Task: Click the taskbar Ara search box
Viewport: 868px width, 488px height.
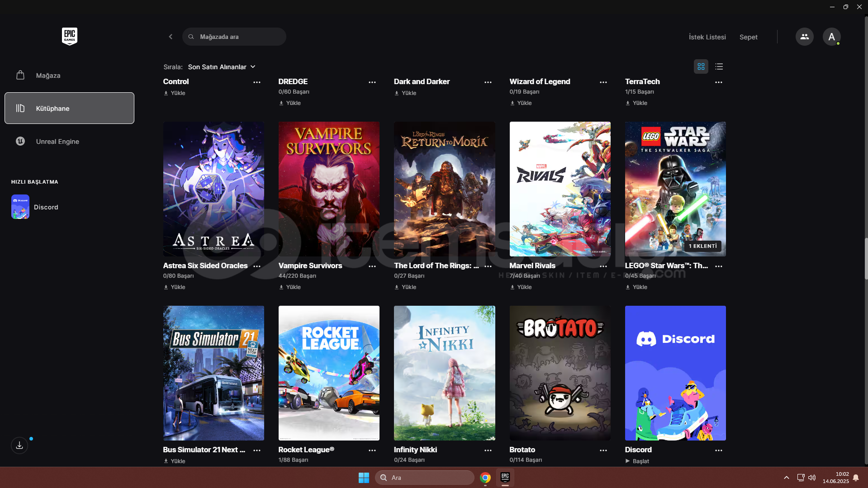Action: [x=424, y=478]
